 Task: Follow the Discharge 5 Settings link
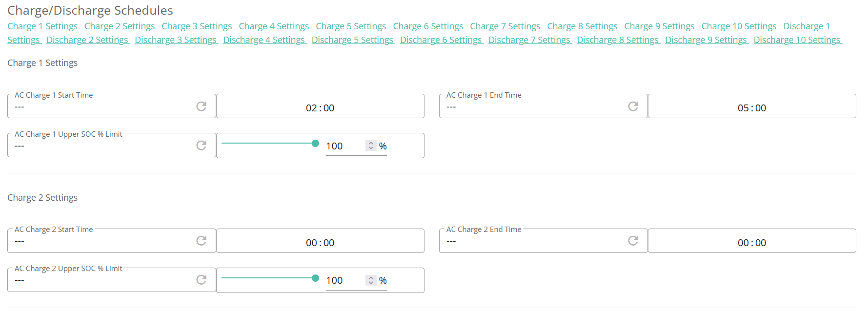[x=353, y=40]
